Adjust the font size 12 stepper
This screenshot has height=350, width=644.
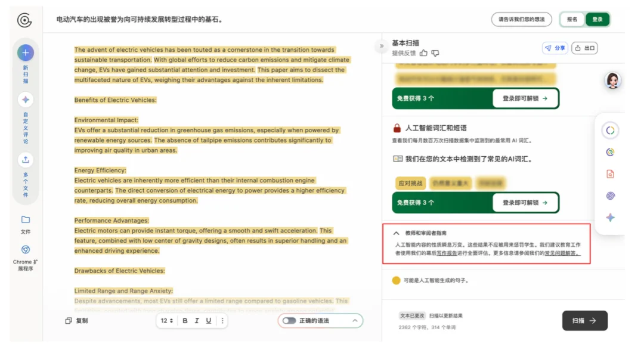165,320
